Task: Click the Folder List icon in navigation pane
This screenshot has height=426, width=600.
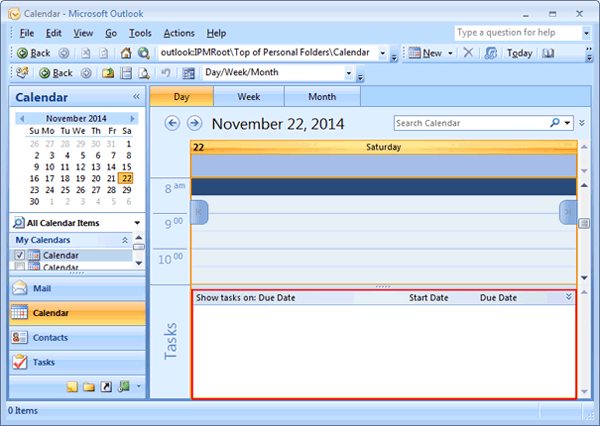Action: coord(89,387)
